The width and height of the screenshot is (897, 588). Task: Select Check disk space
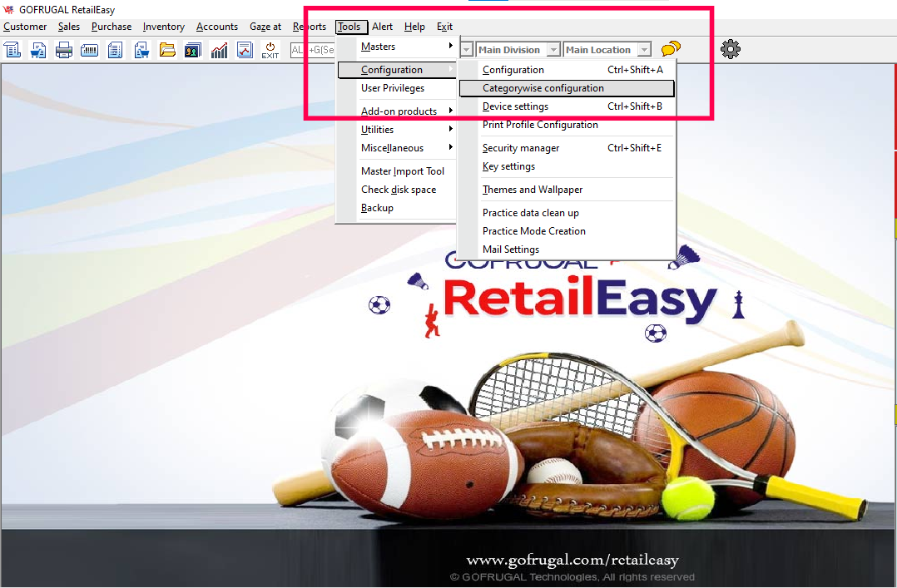[398, 190]
